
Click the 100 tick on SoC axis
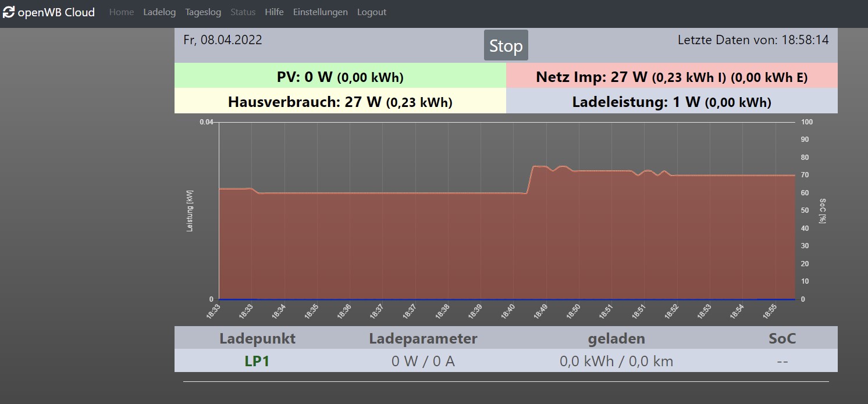point(807,122)
